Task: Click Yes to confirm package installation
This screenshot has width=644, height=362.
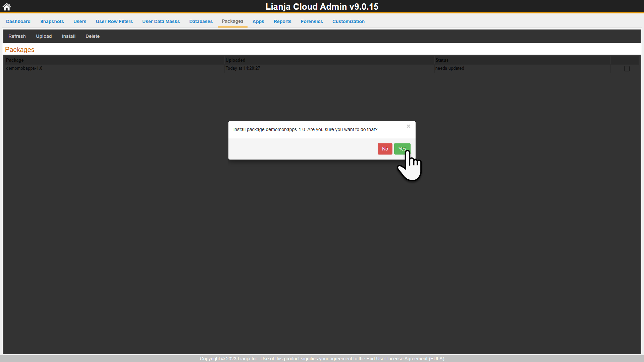Action: [x=401, y=149]
